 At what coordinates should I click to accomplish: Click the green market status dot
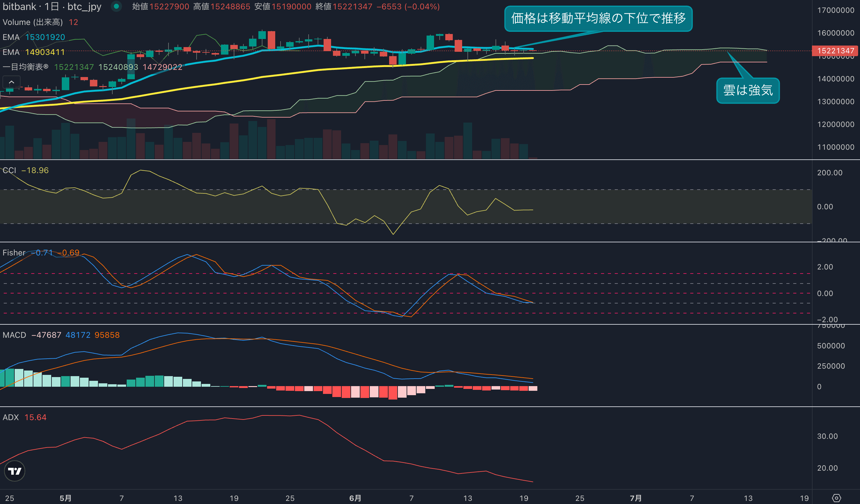pyautogui.click(x=116, y=7)
